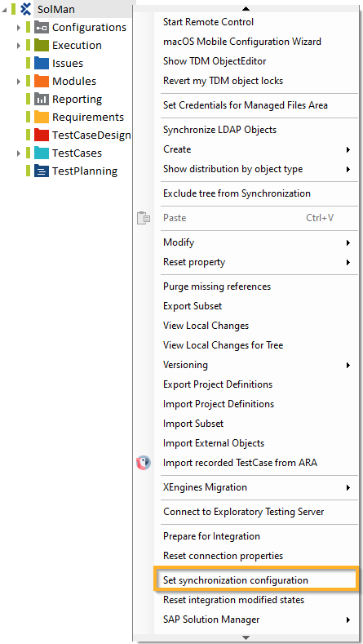Expand the TestCases tree node
Viewport: 363px width, 644px height.
coord(19,153)
